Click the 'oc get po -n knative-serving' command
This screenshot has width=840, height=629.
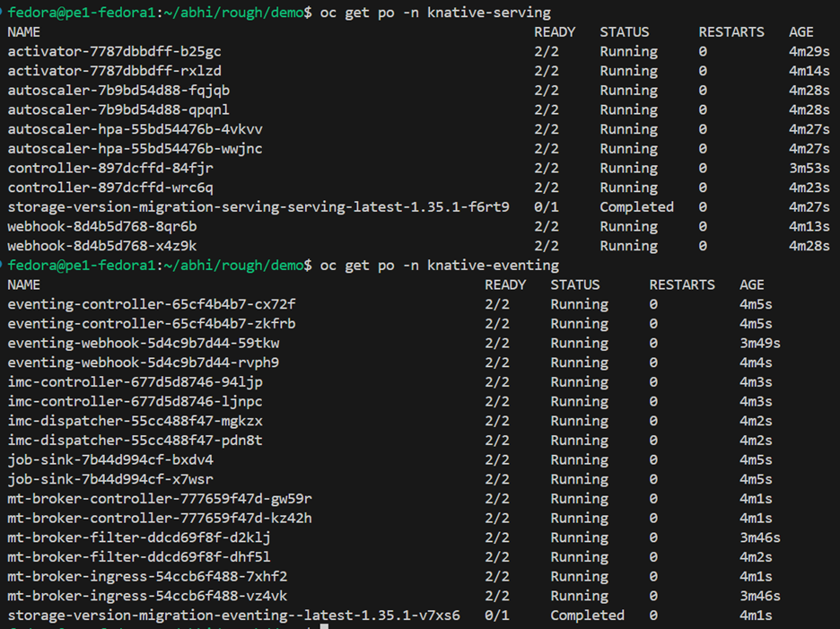435,13
